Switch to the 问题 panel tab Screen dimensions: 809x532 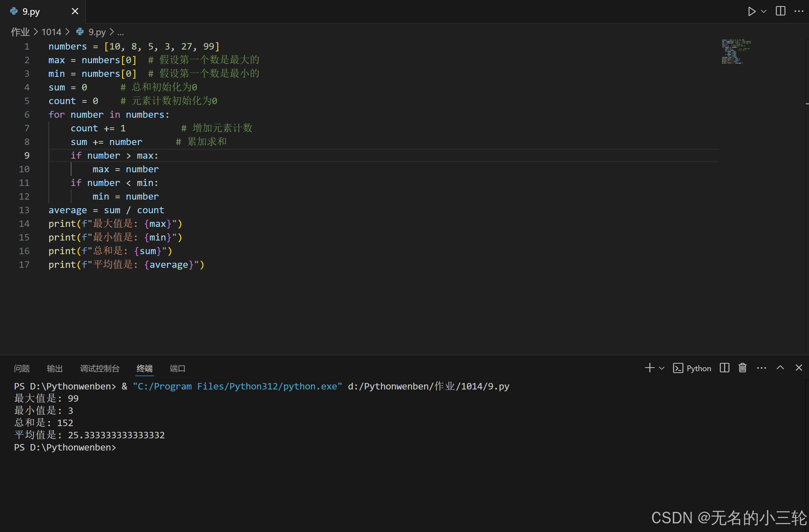click(x=22, y=369)
